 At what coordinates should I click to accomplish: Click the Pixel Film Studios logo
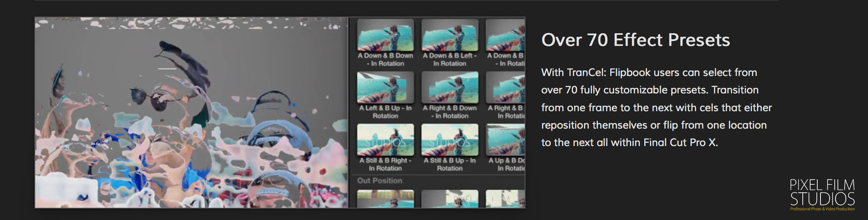coord(822,195)
